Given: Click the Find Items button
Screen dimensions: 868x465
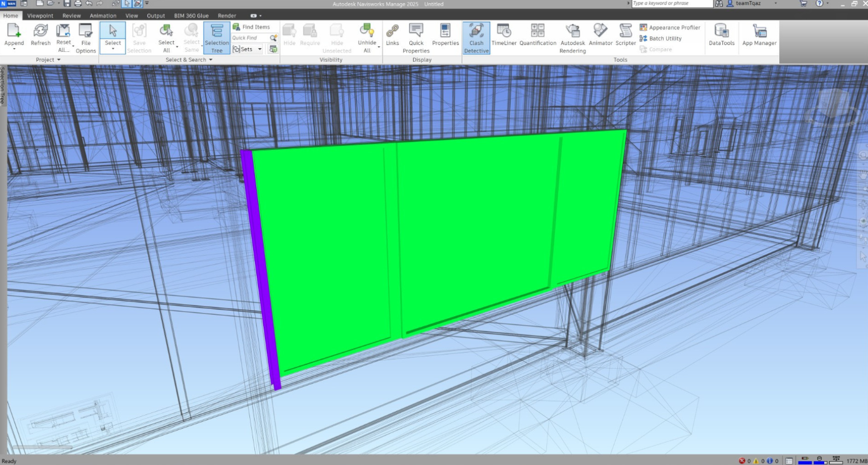Looking at the screenshot, I should (251, 27).
